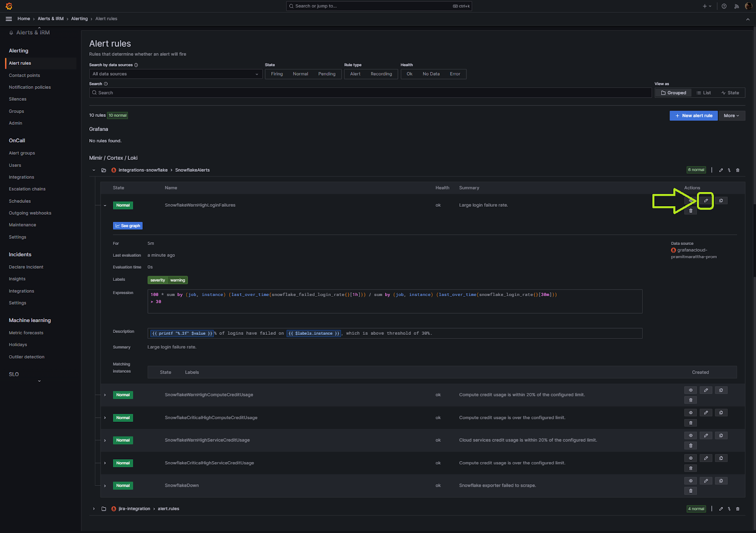Image resolution: width=756 pixels, height=533 pixels.
Task: Edit the SnowflakeAlerts rule group pencil icon
Action: (x=721, y=170)
